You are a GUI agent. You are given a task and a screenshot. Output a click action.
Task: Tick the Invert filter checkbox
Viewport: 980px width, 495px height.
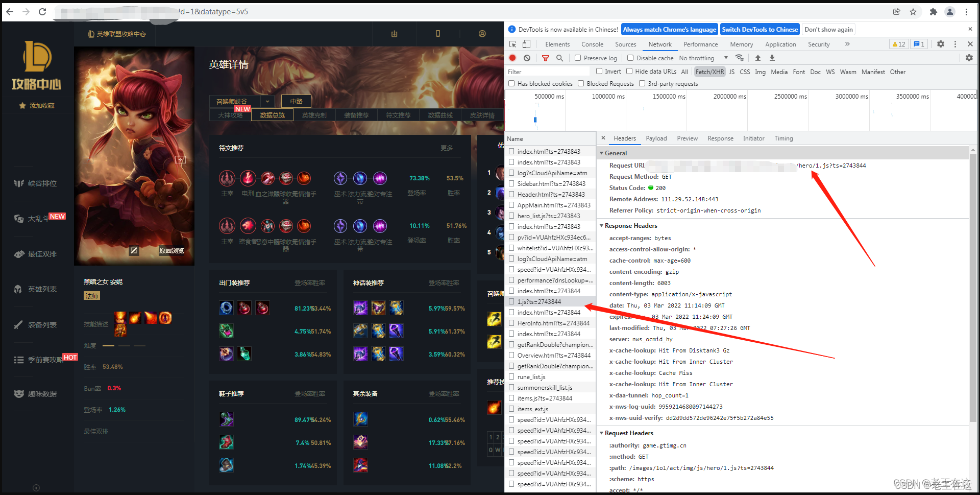(599, 72)
